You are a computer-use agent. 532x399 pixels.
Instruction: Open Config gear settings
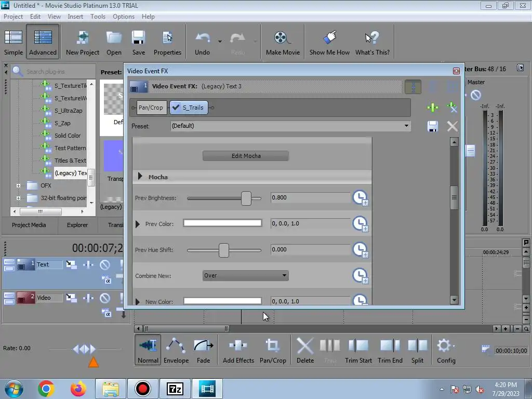coord(446,350)
